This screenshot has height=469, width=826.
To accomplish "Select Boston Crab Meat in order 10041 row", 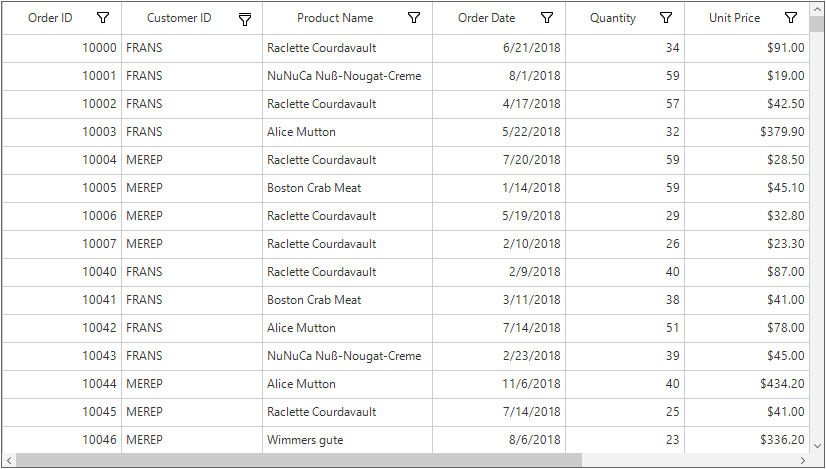I will pos(347,300).
